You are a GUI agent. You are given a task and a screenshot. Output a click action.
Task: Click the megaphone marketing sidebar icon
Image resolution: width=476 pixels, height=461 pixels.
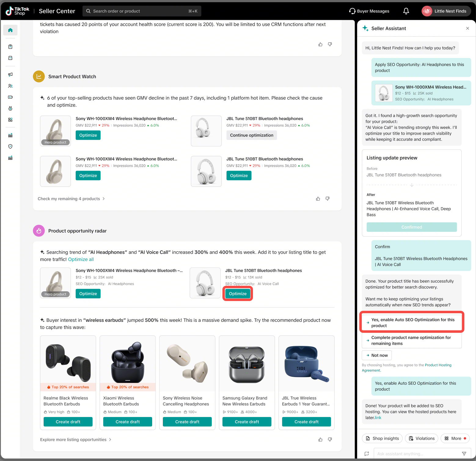point(10,74)
